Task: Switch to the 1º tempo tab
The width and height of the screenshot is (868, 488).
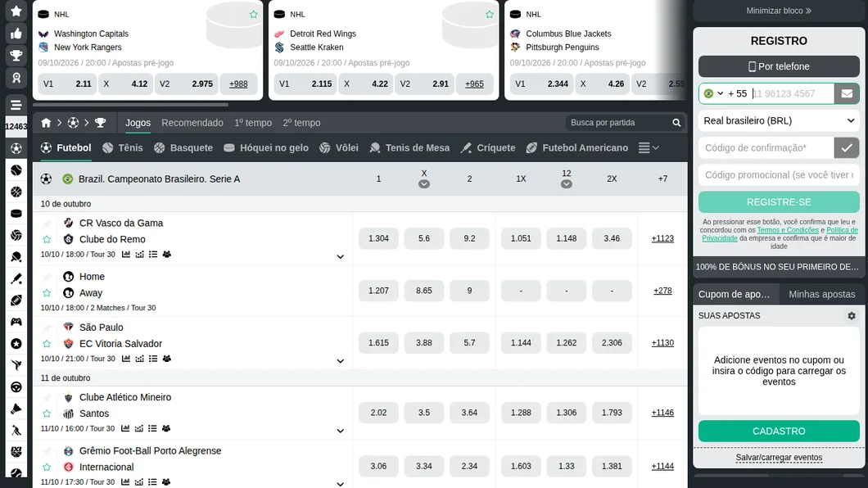Action: [253, 123]
